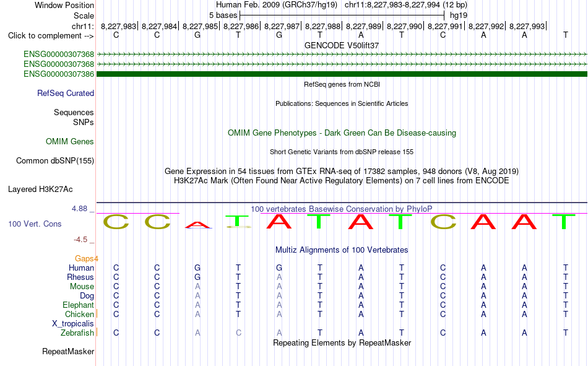Click the small red A conservation logo letter
This screenshot has width=588, height=366.
click(197, 225)
